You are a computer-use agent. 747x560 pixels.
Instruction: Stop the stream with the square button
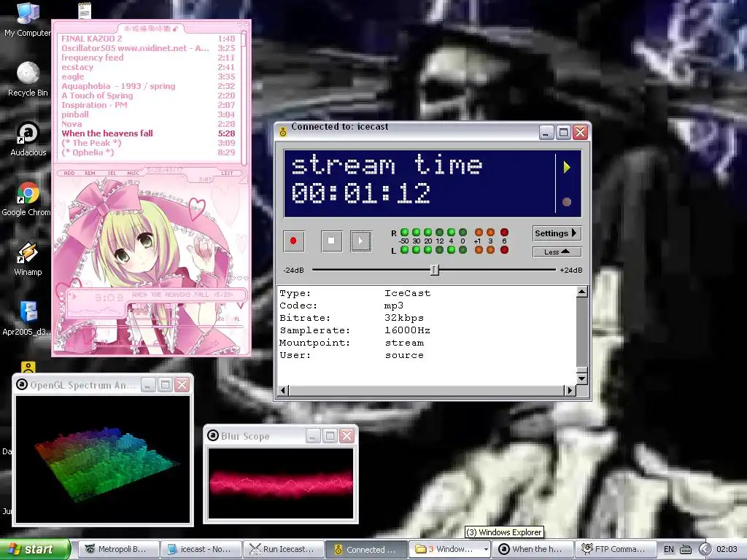point(332,241)
